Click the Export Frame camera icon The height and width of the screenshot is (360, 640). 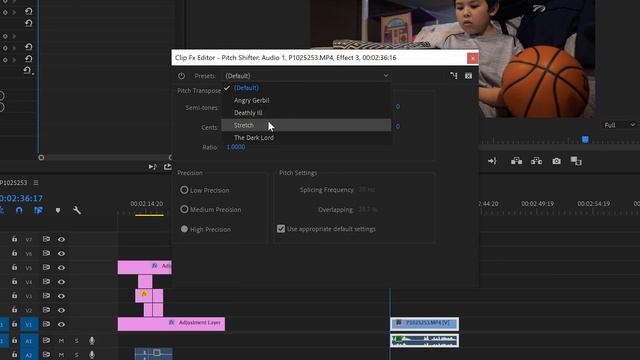point(556,161)
